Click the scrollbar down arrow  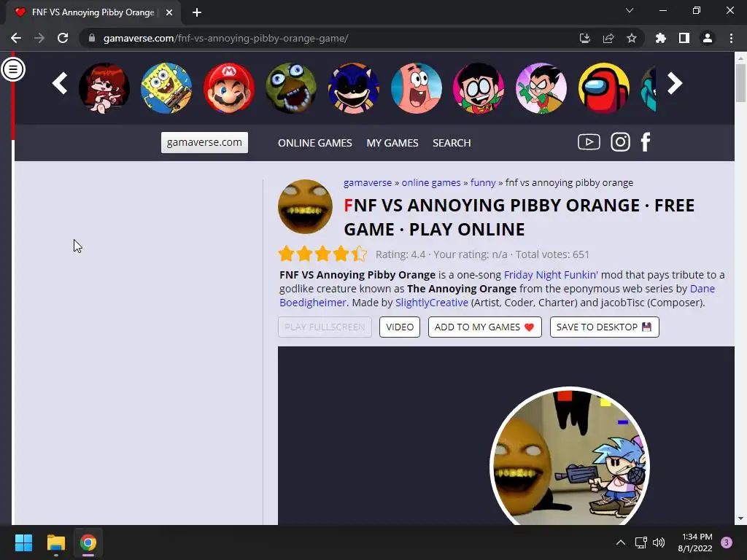740,518
